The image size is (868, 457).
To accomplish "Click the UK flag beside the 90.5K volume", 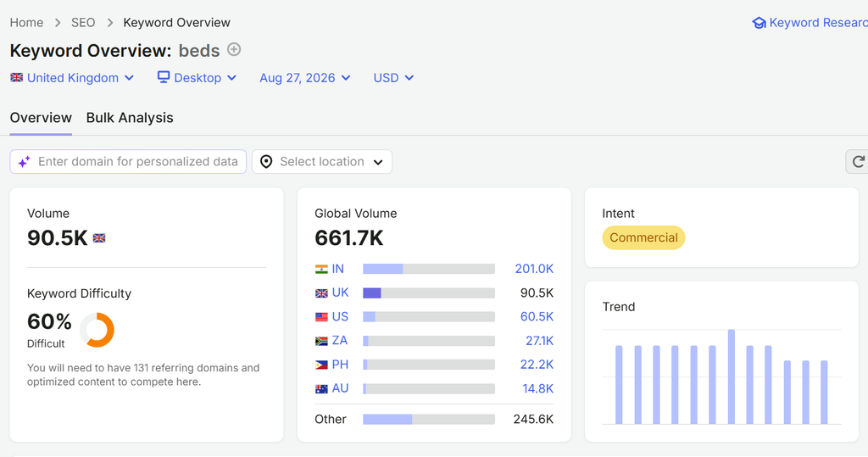I will (x=99, y=238).
